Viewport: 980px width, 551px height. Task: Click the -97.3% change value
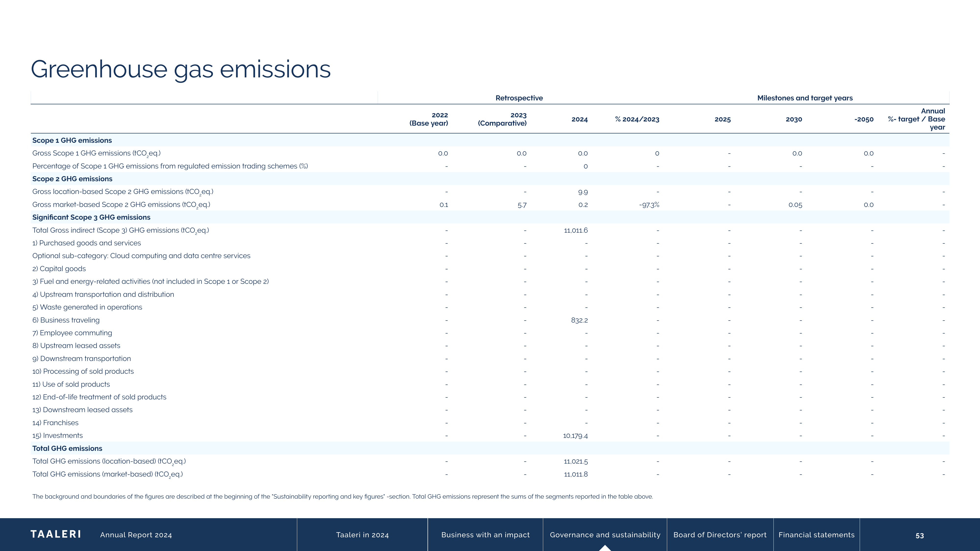pyautogui.click(x=649, y=205)
